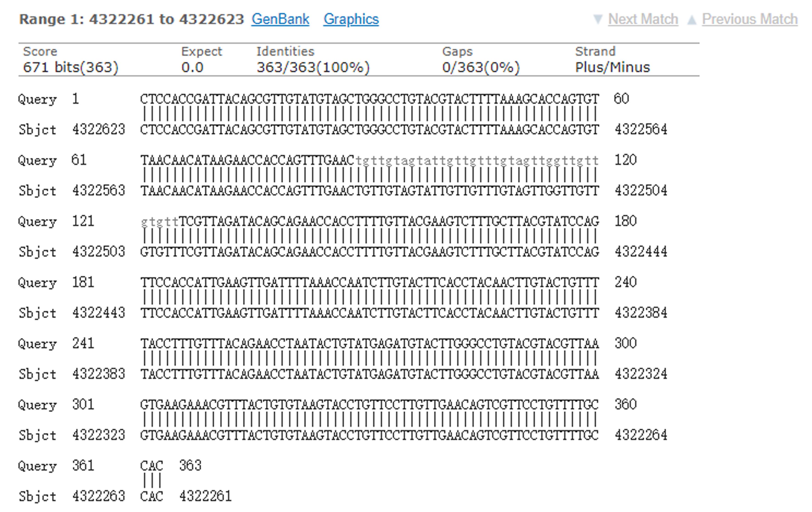This screenshot has height=512, width=812.
Task: Click the Sbjct coordinate 4322383
Action: point(99,374)
